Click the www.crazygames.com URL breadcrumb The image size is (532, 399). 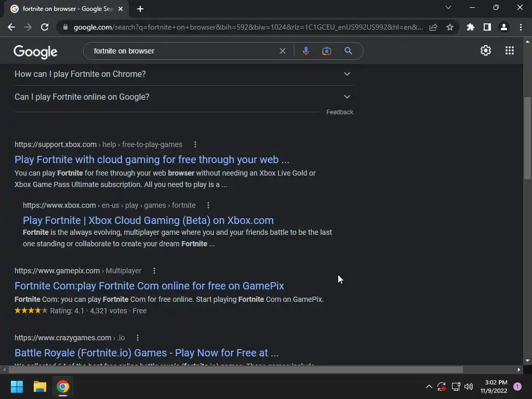tap(70, 338)
